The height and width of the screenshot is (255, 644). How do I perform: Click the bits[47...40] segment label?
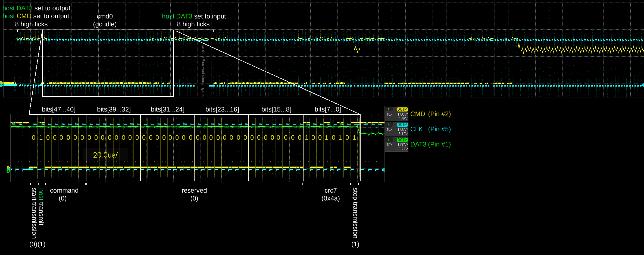[x=59, y=109]
